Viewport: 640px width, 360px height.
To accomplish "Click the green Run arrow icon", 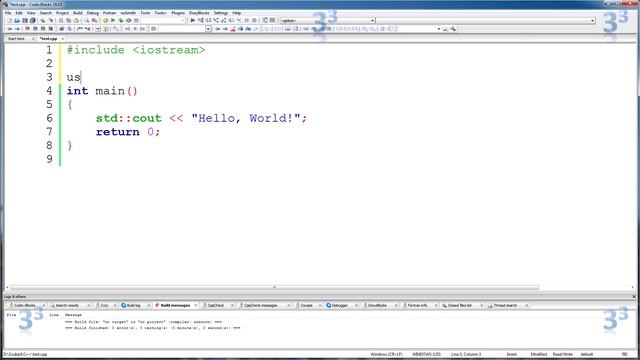I will [x=113, y=20].
